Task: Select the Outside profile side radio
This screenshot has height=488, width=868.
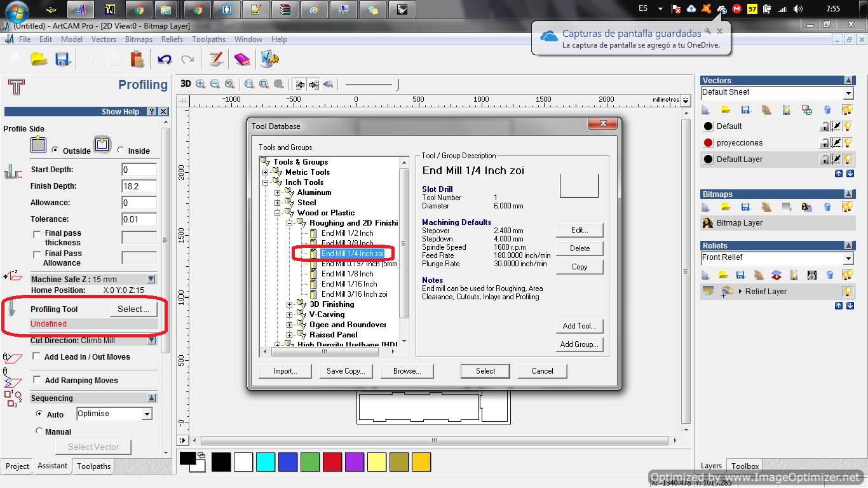Action: tap(55, 151)
